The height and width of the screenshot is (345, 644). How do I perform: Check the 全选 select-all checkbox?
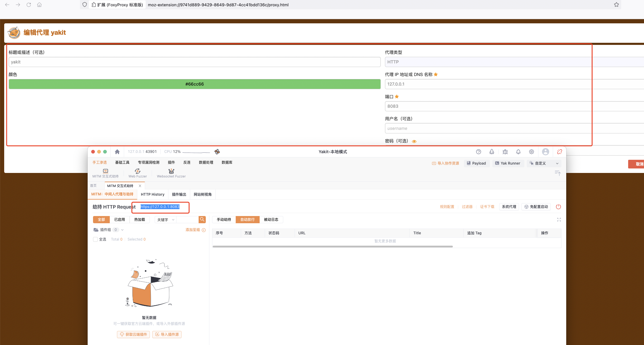point(95,239)
